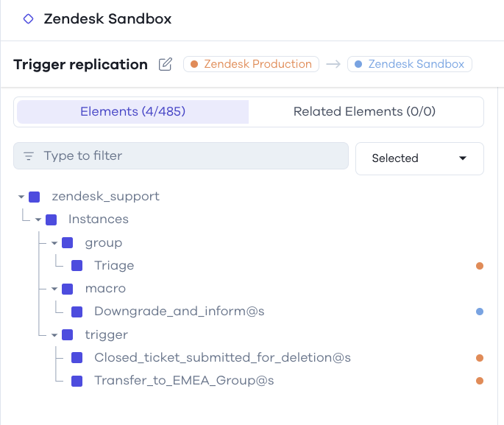Viewport: 504px width, 425px height.
Task: Collapse the trigger folder arrow
Action: point(54,335)
